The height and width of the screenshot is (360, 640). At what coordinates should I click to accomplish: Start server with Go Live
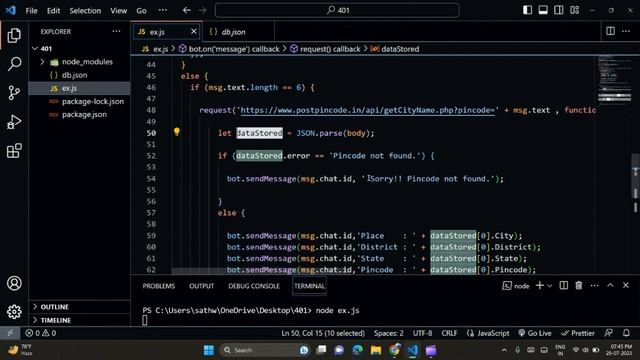click(535, 333)
